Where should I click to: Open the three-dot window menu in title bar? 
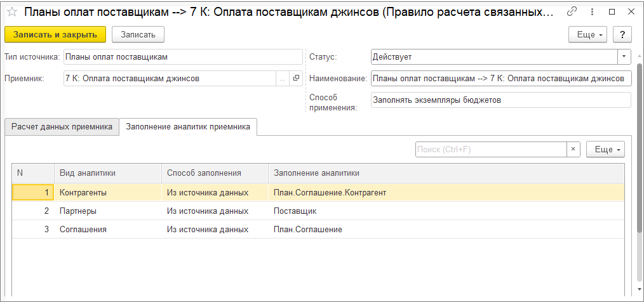tap(591, 12)
